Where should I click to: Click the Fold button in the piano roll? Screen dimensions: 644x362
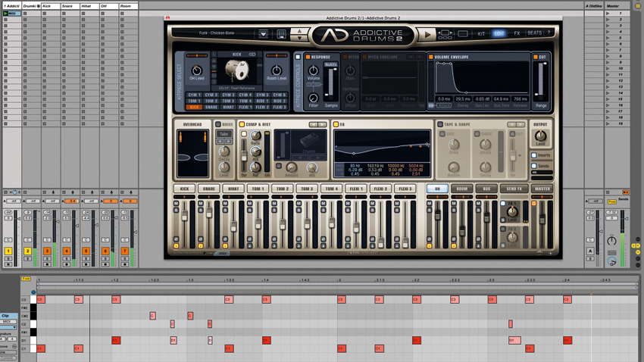[x=26, y=279]
